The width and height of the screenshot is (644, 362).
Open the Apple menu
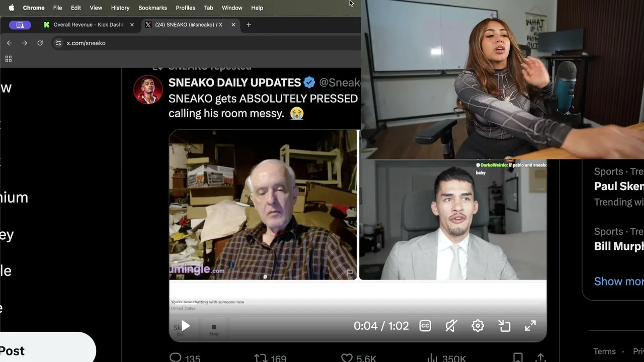click(x=11, y=8)
